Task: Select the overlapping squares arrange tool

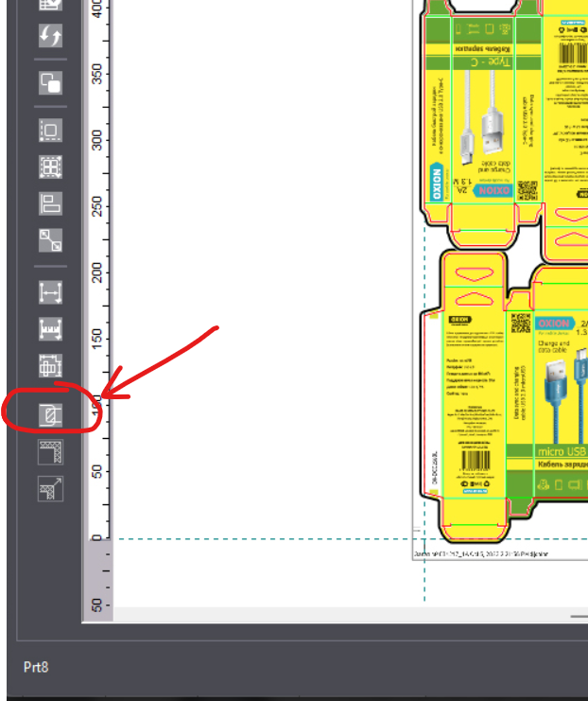Action: [x=50, y=82]
